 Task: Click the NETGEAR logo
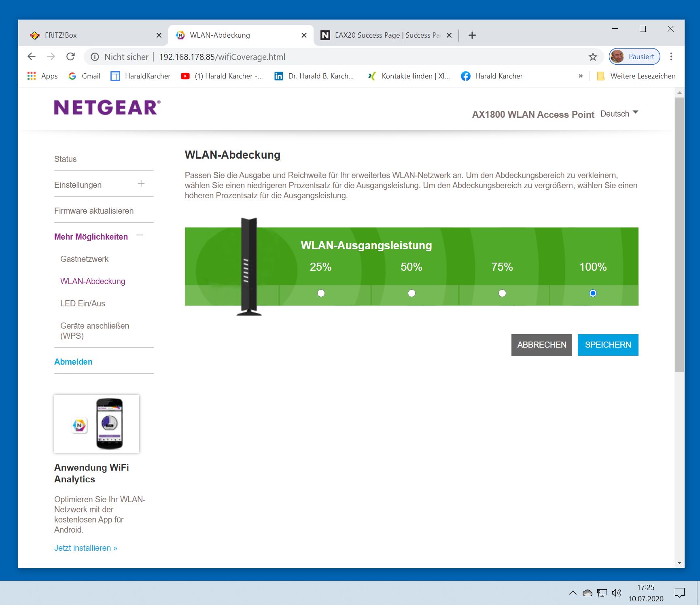tap(107, 108)
